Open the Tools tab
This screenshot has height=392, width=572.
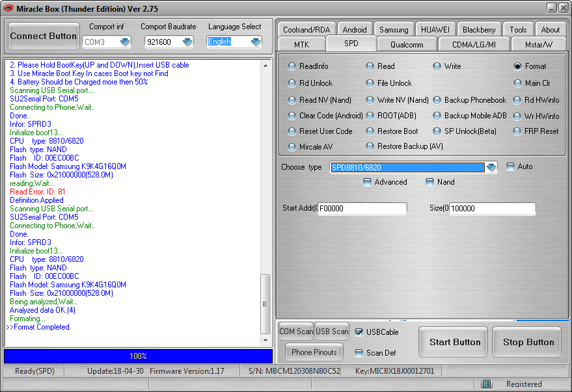pos(518,29)
